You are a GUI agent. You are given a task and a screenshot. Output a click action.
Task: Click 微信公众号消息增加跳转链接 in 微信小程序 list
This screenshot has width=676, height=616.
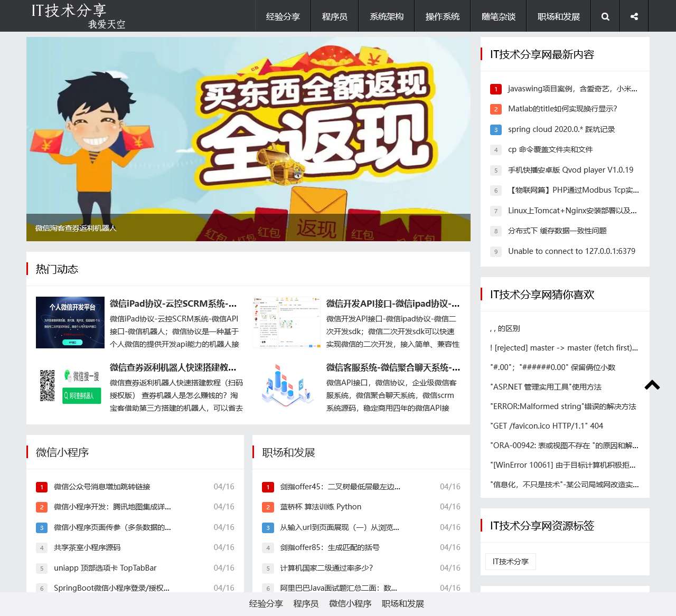101,487
